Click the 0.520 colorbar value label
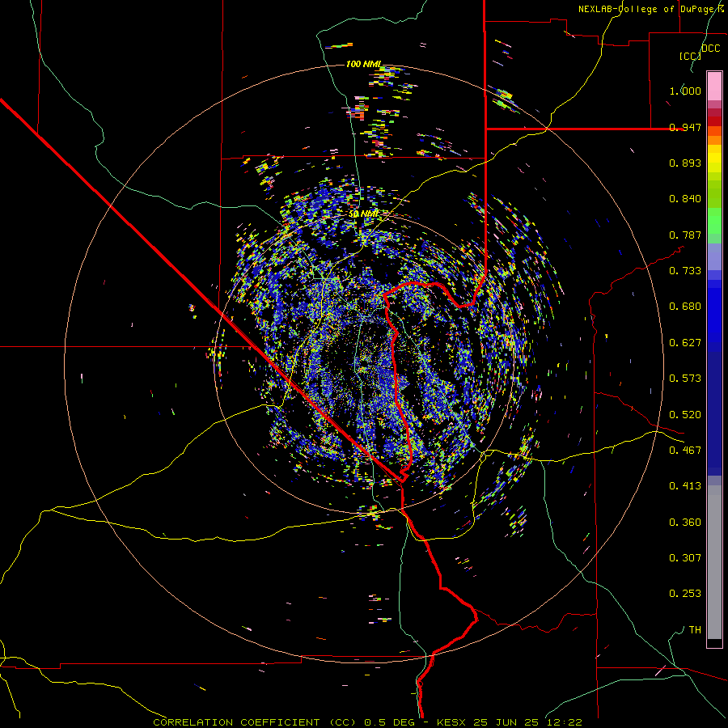 tap(685, 415)
